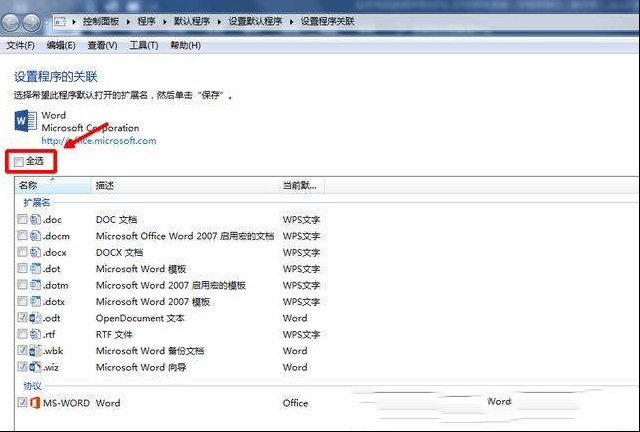Sort by the 当前默认 column header
Image resolution: width=640 pixels, height=432 pixels.
pos(302,185)
